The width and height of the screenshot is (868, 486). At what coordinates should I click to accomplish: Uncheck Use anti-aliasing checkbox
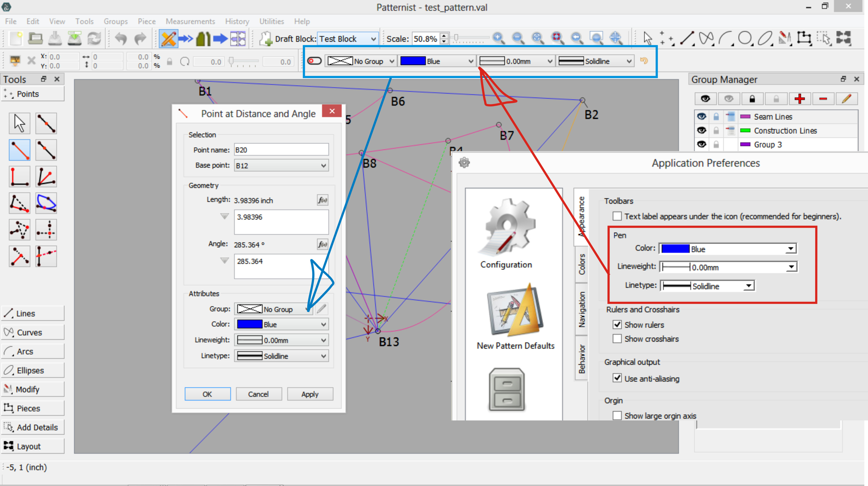[x=617, y=378]
